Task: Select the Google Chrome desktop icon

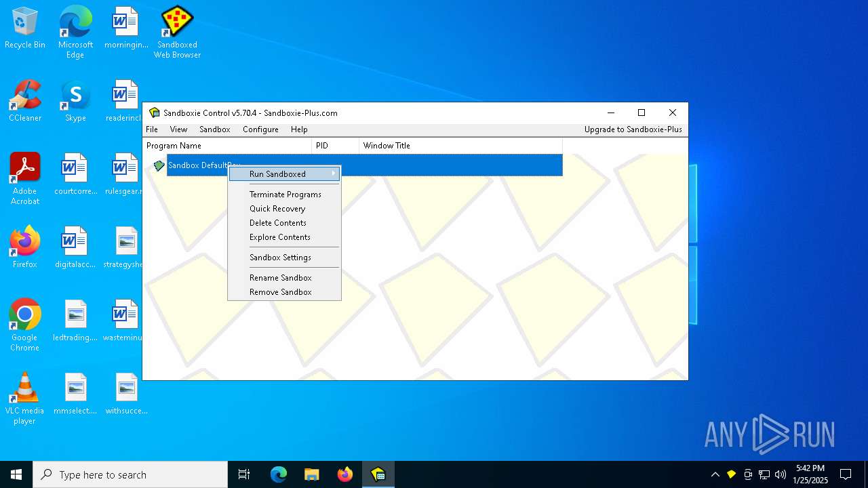Action: coord(25,325)
